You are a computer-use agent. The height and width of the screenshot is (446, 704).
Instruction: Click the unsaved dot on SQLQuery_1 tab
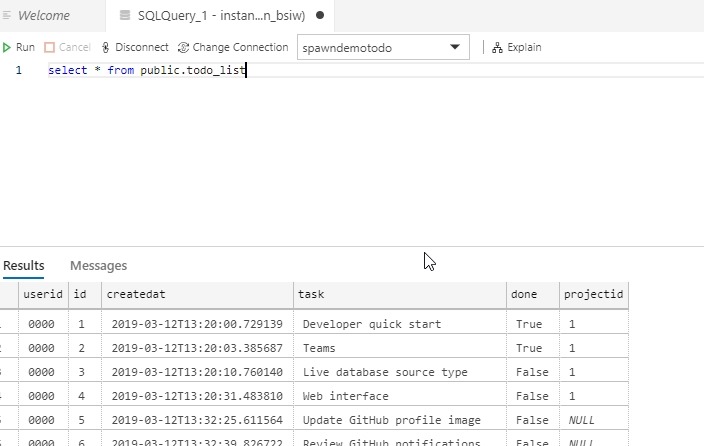coord(320,16)
